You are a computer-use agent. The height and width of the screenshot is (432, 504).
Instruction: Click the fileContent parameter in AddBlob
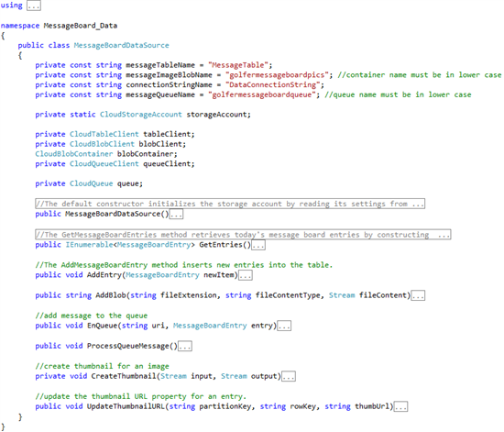click(x=382, y=295)
